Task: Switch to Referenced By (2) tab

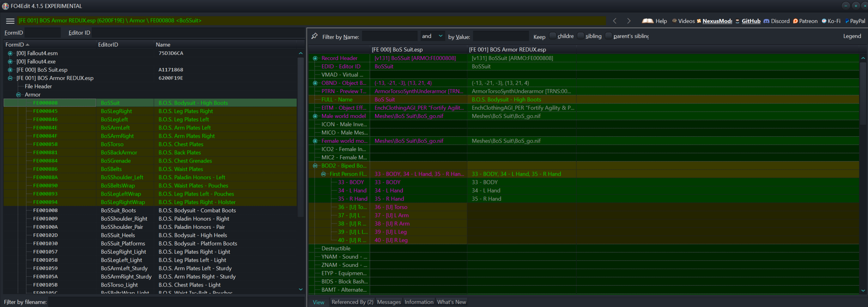Action: pos(352,302)
